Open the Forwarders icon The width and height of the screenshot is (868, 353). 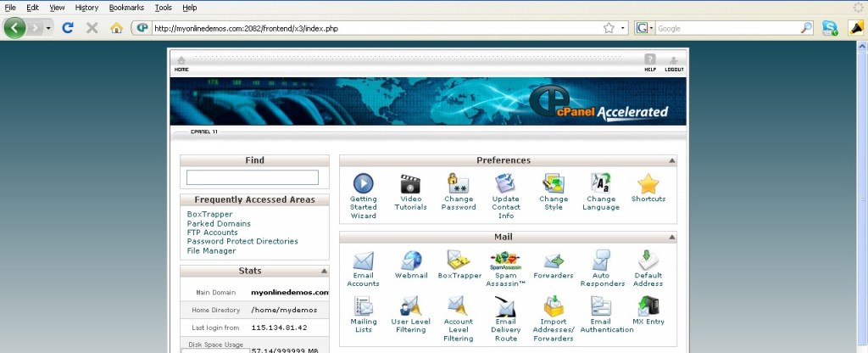(x=553, y=261)
